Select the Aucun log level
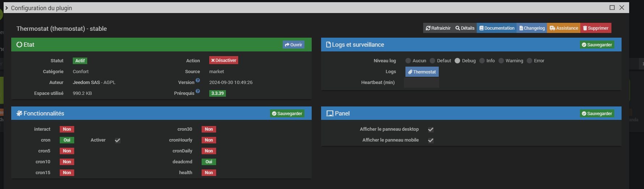 (408, 61)
